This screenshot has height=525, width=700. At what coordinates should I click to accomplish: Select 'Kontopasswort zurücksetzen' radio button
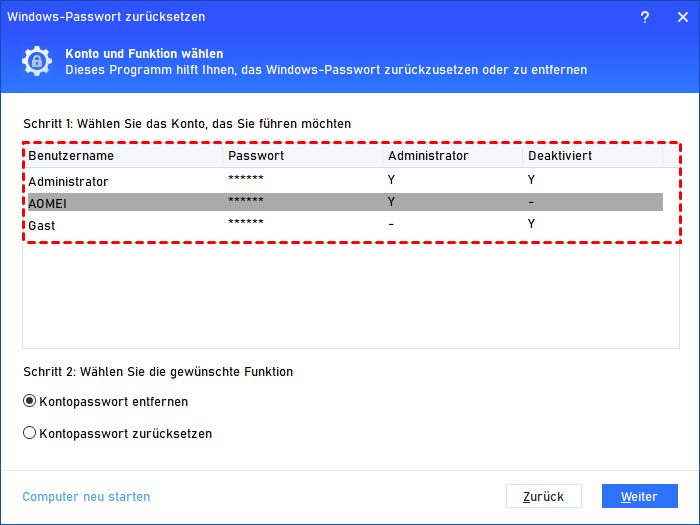[x=30, y=434]
